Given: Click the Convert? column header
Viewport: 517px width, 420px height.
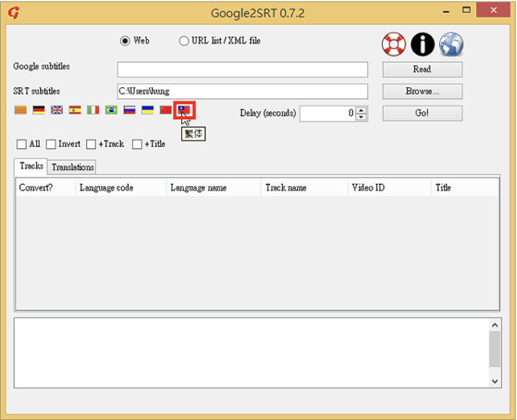Looking at the screenshot, I should click(x=46, y=188).
